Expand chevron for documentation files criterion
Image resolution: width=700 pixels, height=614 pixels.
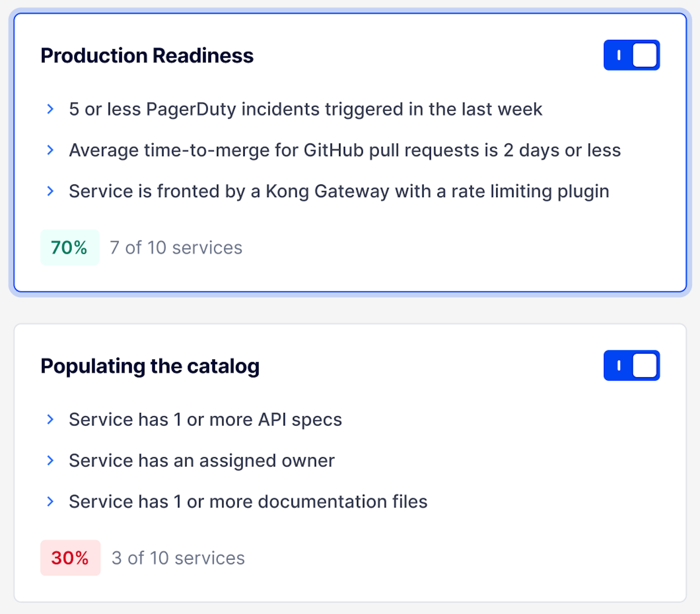(x=50, y=501)
